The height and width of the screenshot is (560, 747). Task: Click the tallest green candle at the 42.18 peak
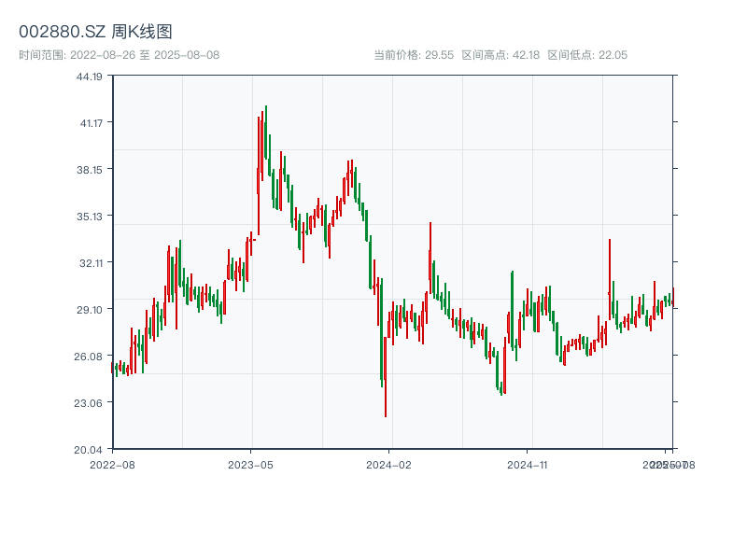click(x=266, y=133)
